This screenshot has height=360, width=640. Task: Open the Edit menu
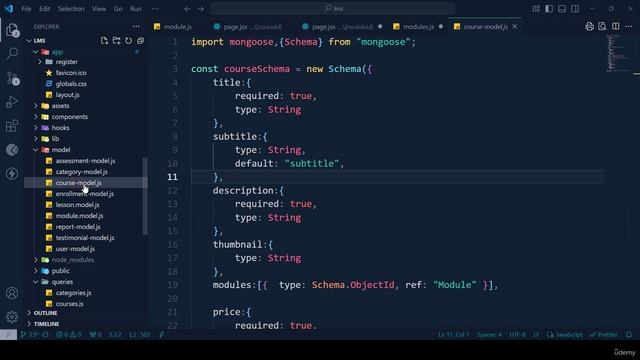[44, 9]
